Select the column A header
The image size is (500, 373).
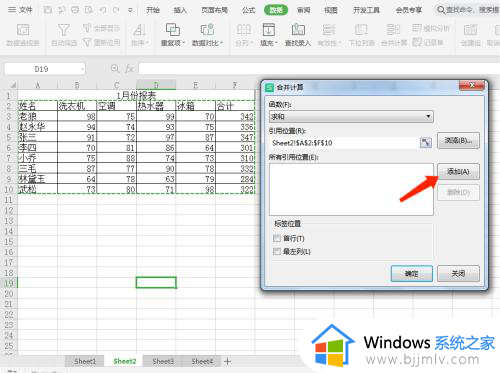click(x=38, y=85)
